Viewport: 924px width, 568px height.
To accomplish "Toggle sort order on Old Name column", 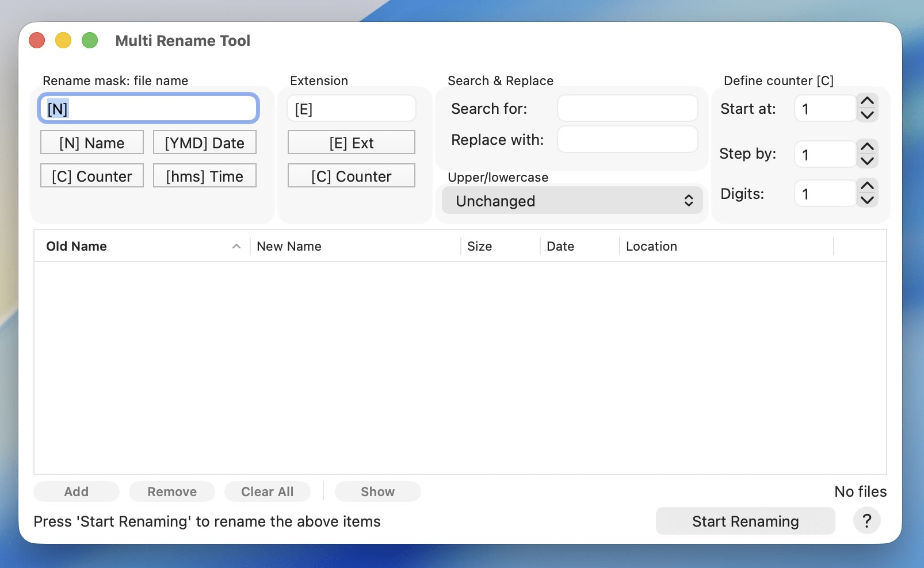I will click(236, 246).
